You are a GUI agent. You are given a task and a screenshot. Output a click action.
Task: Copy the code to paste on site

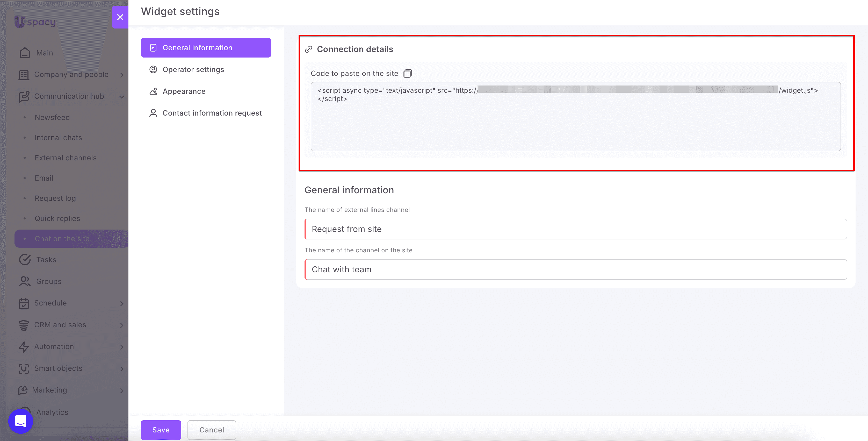(408, 73)
